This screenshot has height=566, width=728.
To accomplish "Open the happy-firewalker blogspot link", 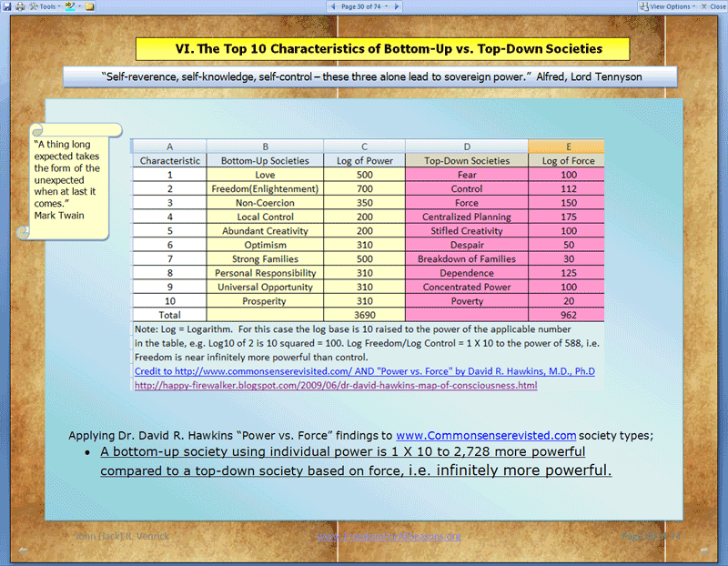I will tap(335, 385).
